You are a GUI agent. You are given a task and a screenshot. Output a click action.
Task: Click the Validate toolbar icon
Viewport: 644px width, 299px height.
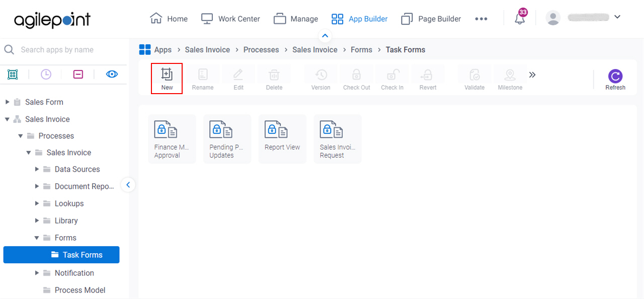[474, 79]
